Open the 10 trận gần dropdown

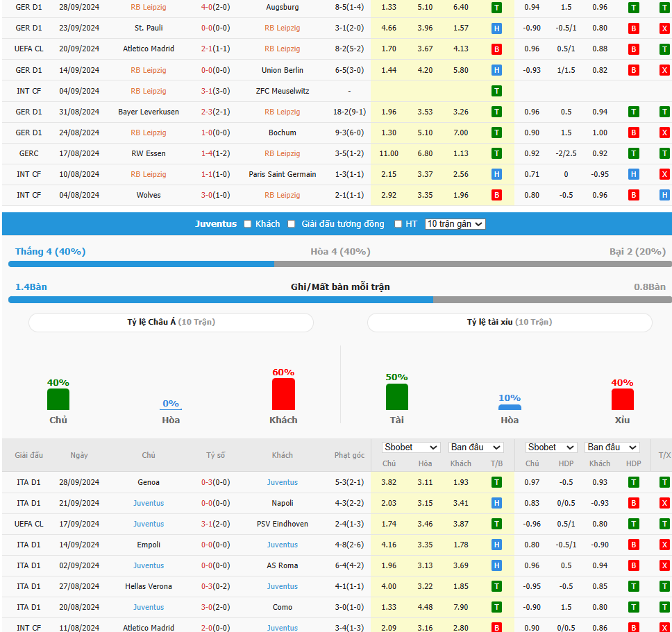point(455,224)
